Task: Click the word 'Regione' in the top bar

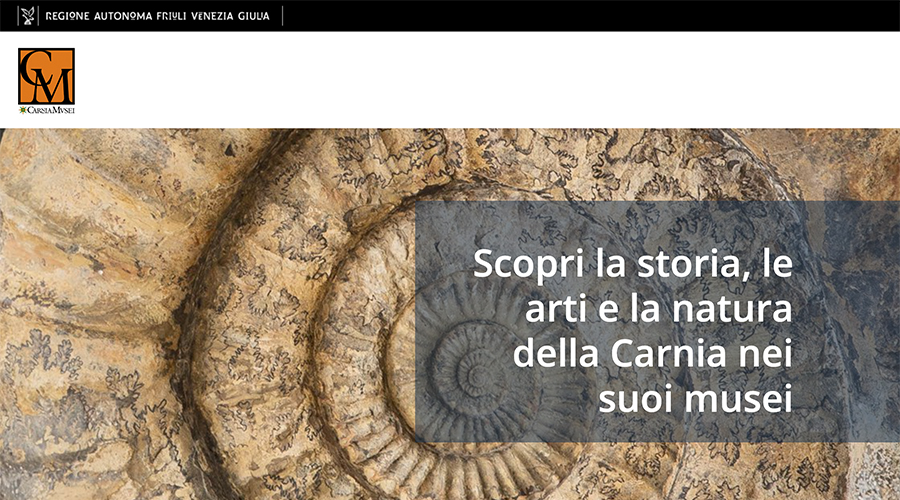Action: (x=67, y=16)
